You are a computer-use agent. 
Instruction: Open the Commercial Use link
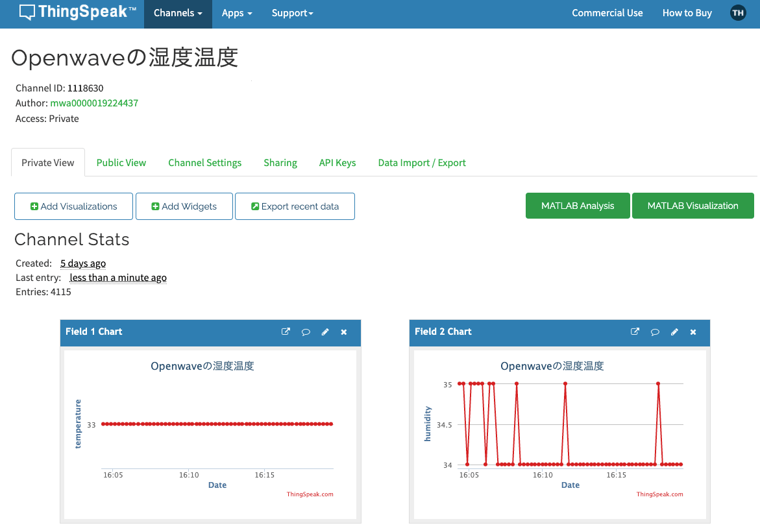coord(607,13)
